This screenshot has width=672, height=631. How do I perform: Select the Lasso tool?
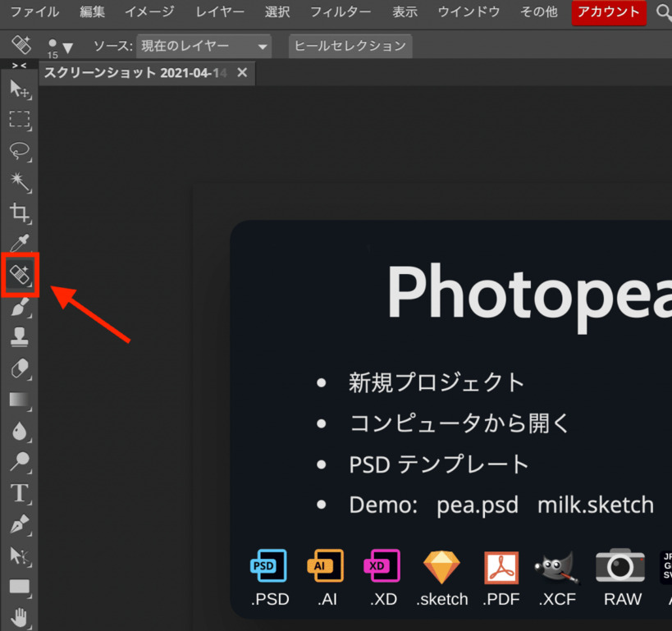[x=20, y=151]
